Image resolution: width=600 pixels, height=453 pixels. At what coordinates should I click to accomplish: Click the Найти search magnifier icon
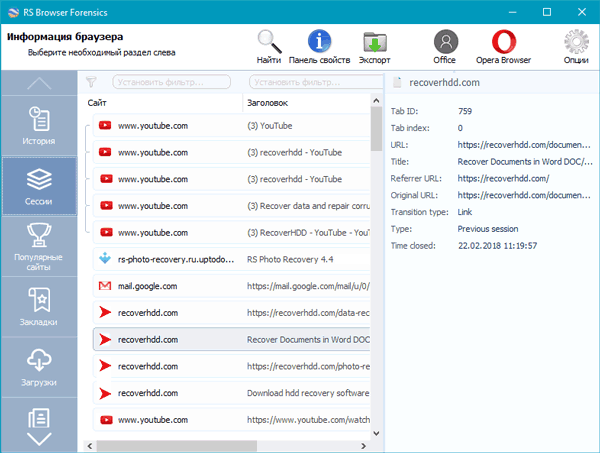[x=269, y=41]
